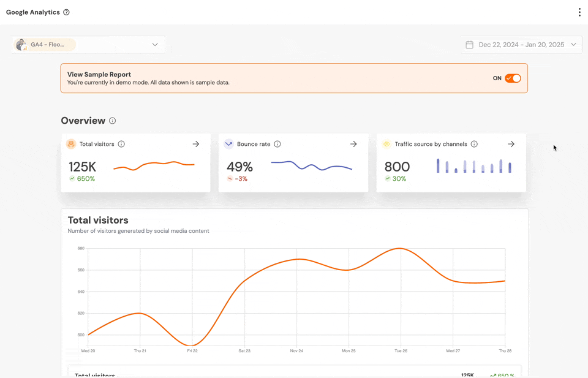
Task: Click the Overview info icon
Action: click(x=112, y=121)
